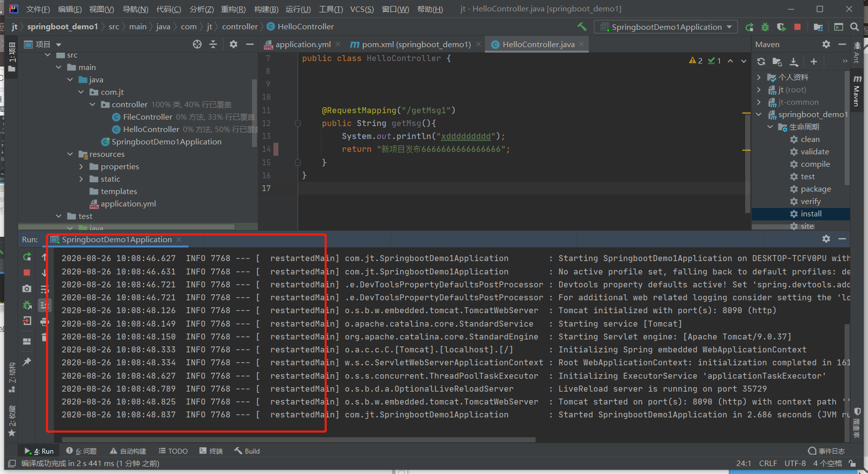Viewport: 868px width, 474px height.
Task: Hide the Project tool window
Action: 249,44
